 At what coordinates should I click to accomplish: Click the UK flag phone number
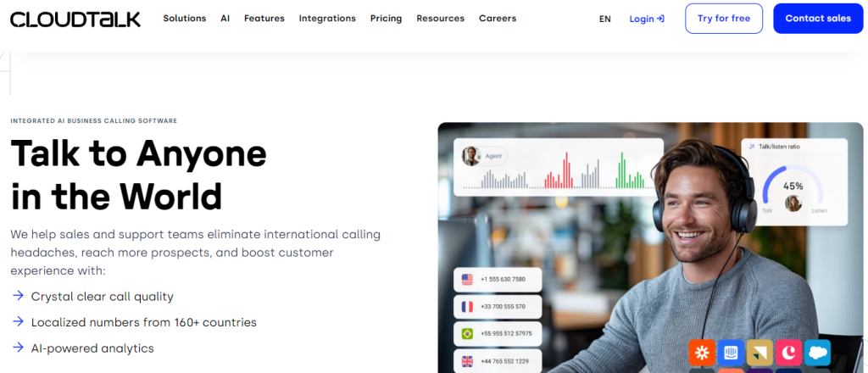(x=498, y=361)
